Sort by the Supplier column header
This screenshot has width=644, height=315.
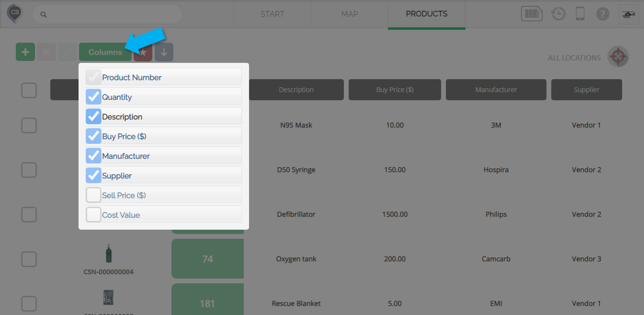coord(586,89)
